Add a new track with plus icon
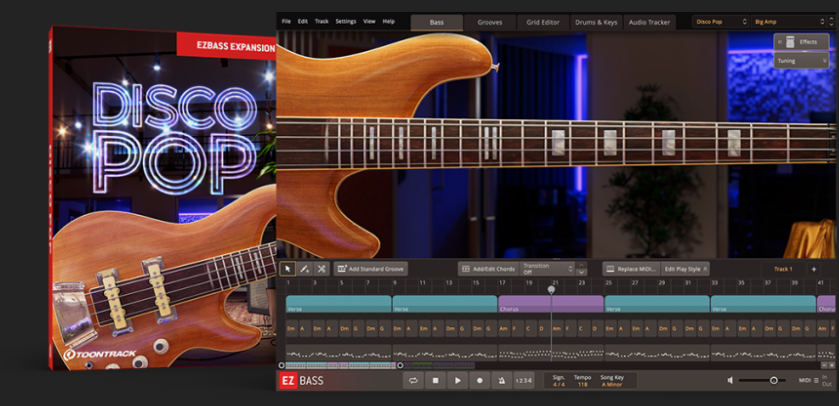Screen dimensions: 839x406 click(x=813, y=269)
